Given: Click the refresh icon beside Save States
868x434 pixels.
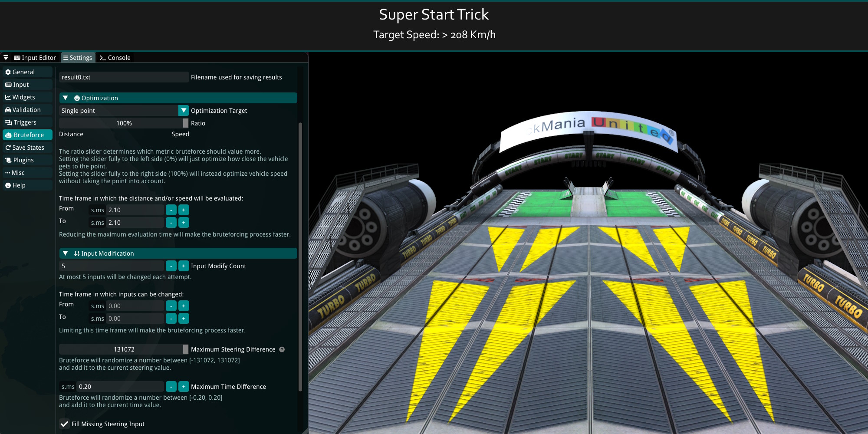Looking at the screenshot, I should point(8,148).
